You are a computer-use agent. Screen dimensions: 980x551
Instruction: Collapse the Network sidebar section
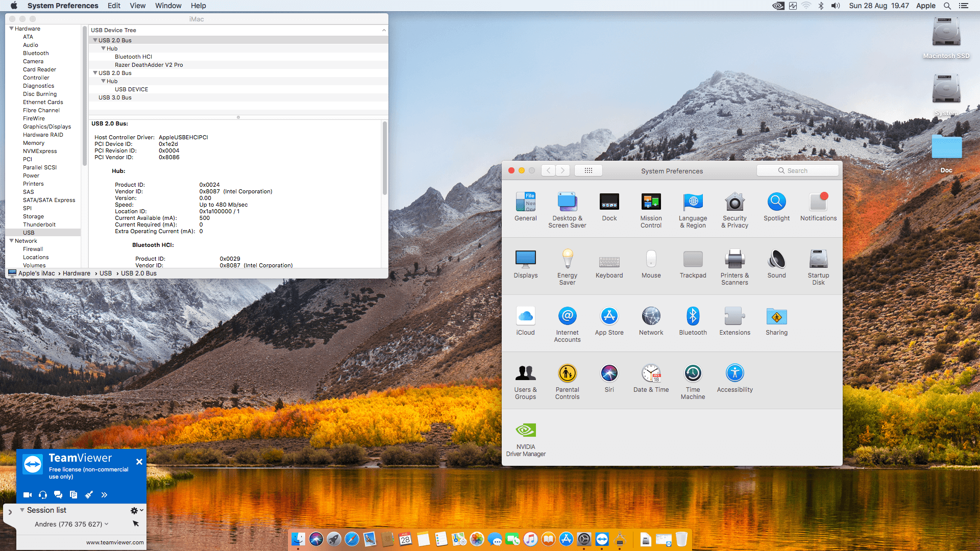click(x=11, y=241)
